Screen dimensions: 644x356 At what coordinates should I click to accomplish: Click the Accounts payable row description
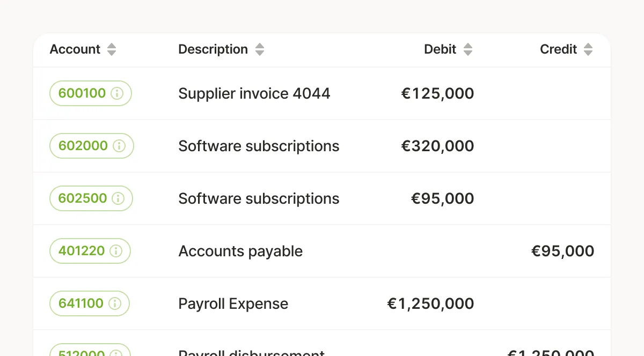(240, 251)
